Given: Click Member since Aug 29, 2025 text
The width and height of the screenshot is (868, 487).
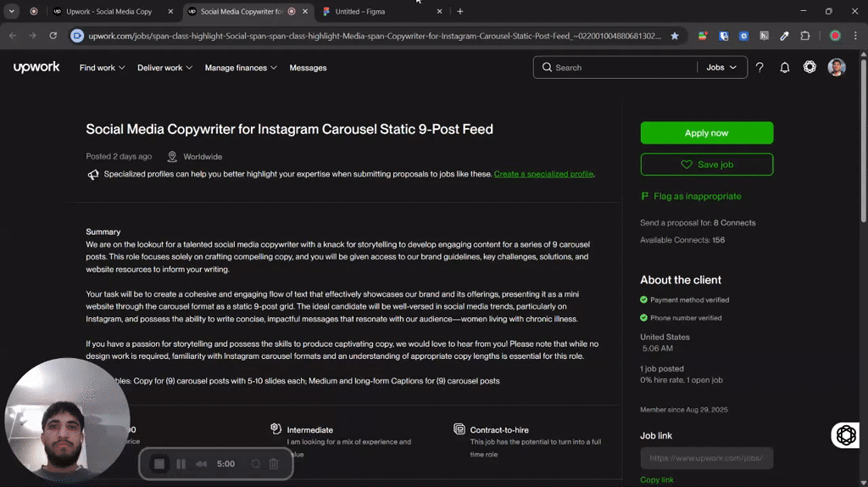Looking at the screenshot, I should coord(684,410).
